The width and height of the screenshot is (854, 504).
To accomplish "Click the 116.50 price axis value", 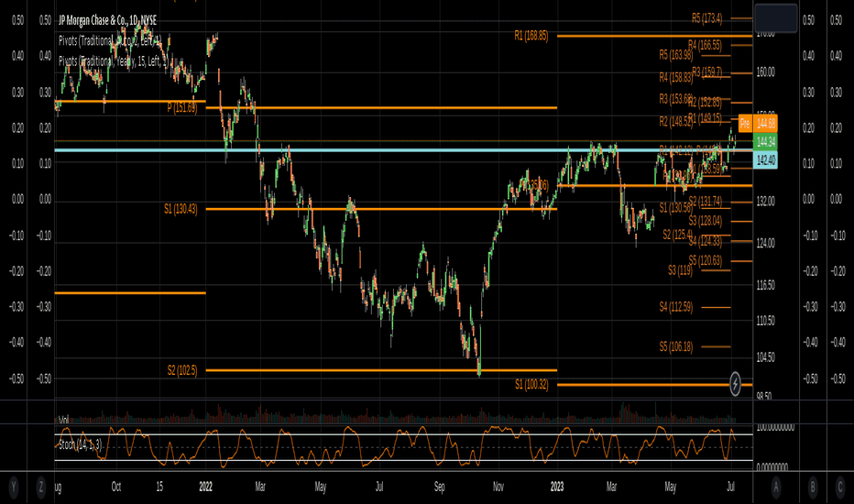I will click(765, 285).
